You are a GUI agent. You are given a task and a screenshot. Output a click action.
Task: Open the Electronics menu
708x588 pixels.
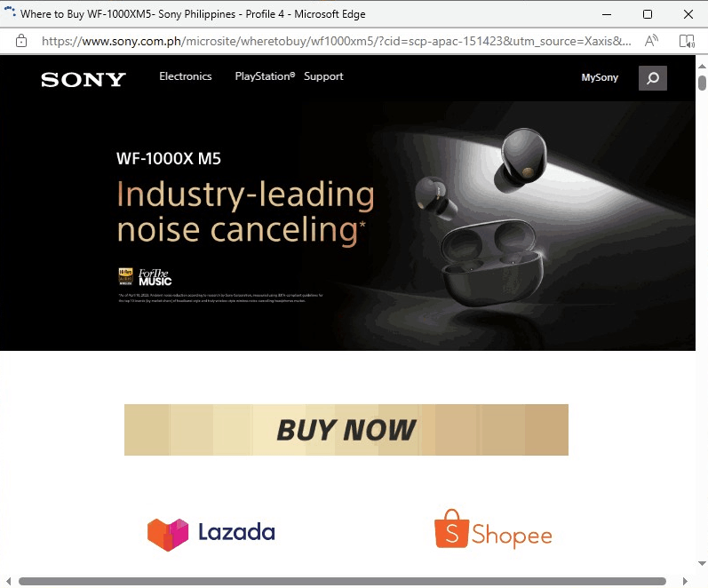click(x=185, y=76)
